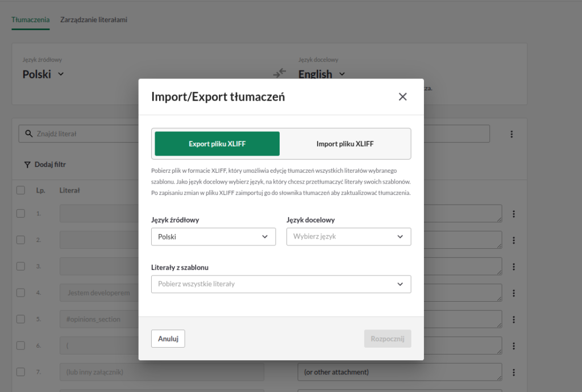The width and height of the screenshot is (582, 392).
Task: Open the Zarządzanie literałami tab
Action: click(94, 20)
